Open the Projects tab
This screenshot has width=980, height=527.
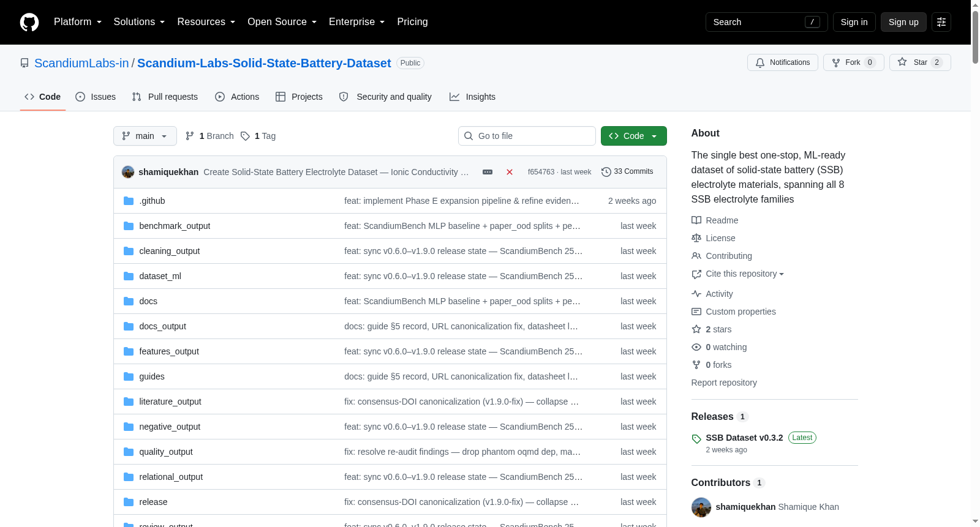click(x=299, y=97)
